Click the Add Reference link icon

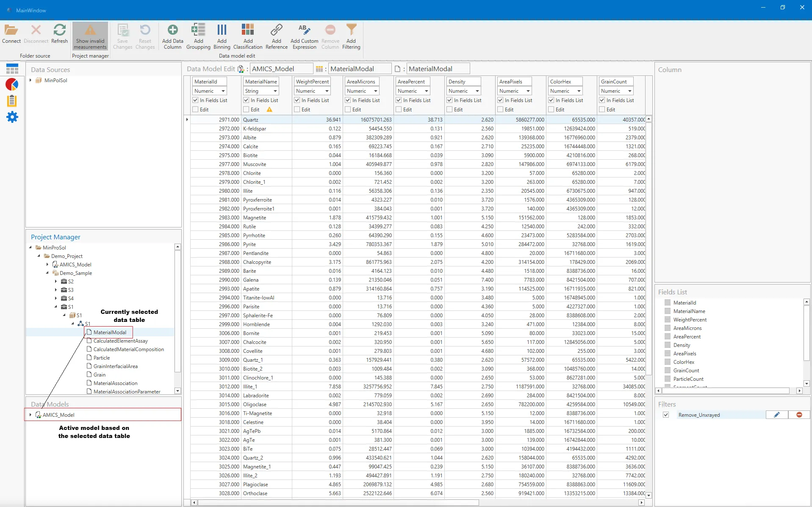277,30
